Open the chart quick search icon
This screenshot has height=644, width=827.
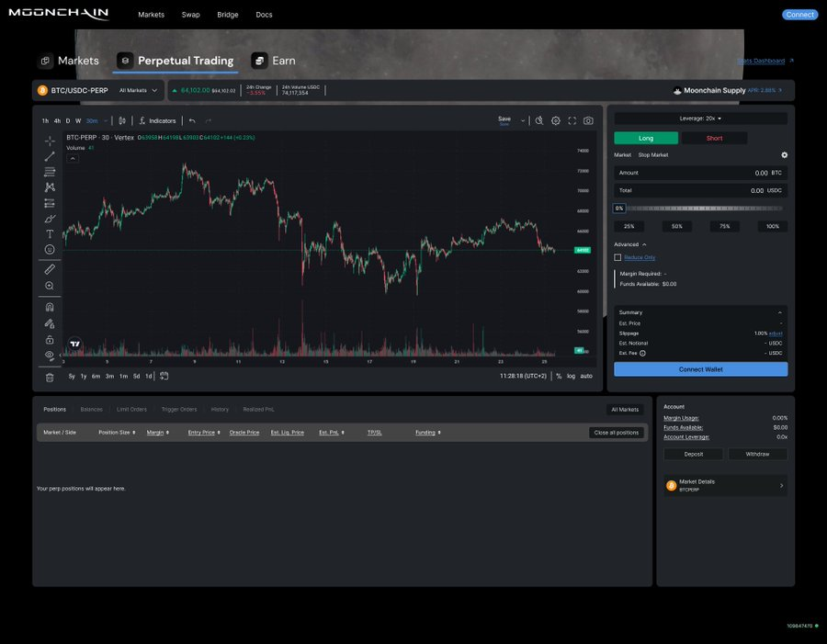click(x=539, y=120)
